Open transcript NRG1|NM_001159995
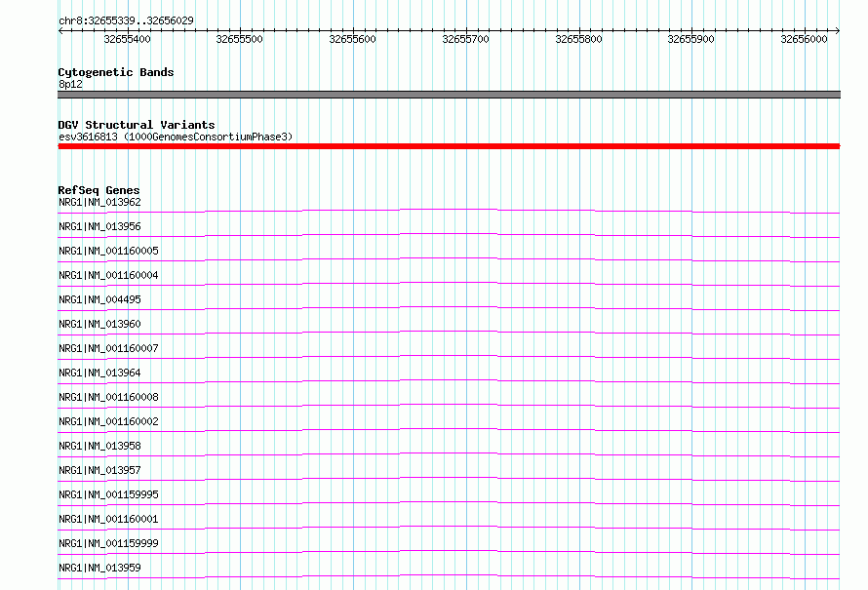 tap(108, 494)
